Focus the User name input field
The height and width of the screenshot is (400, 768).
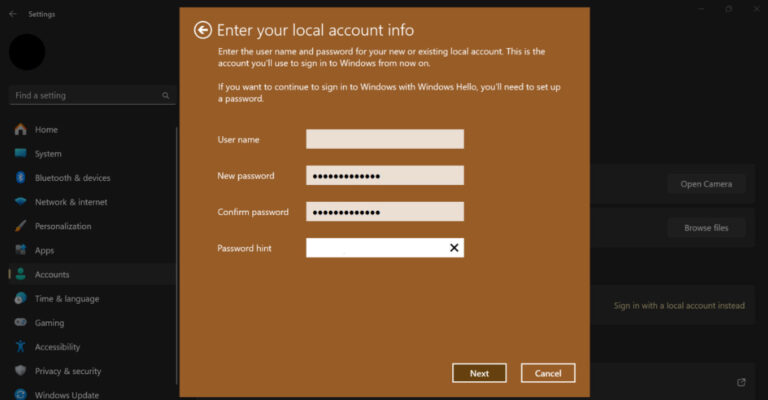pyautogui.click(x=385, y=139)
